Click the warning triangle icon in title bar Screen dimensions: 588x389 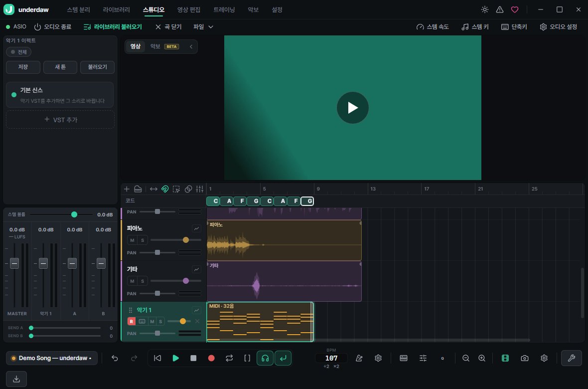(500, 10)
